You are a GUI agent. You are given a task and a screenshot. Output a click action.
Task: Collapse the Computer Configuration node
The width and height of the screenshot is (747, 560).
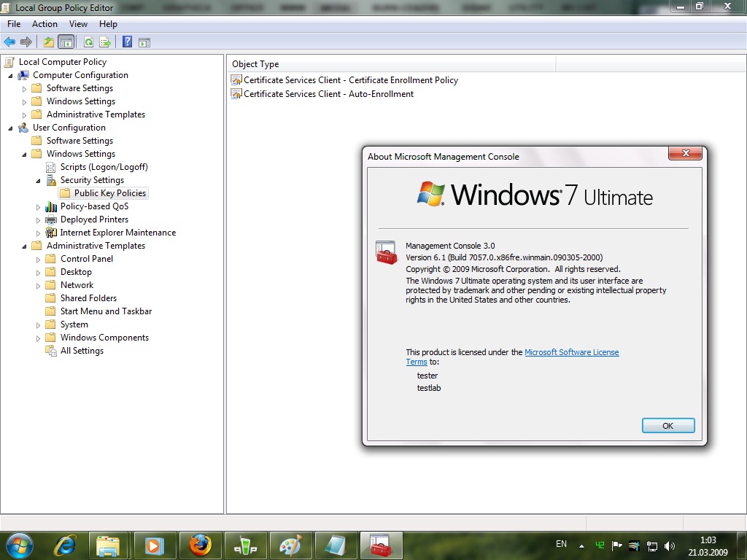10,75
